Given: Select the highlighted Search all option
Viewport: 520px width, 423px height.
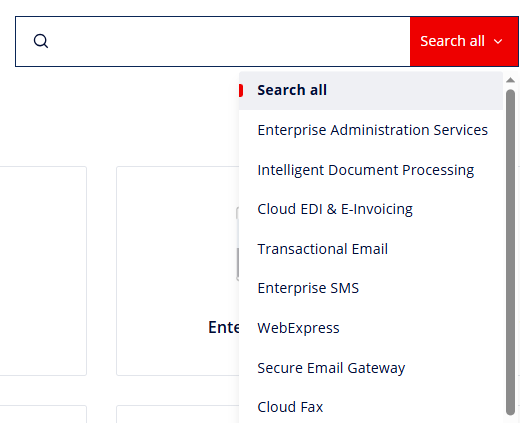Looking at the screenshot, I should [x=371, y=90].
